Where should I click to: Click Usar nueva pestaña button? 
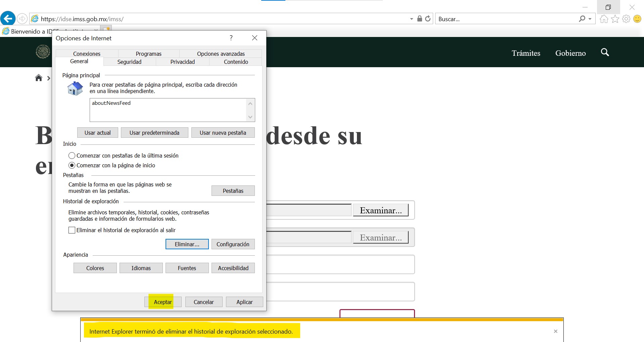point(223,133)
